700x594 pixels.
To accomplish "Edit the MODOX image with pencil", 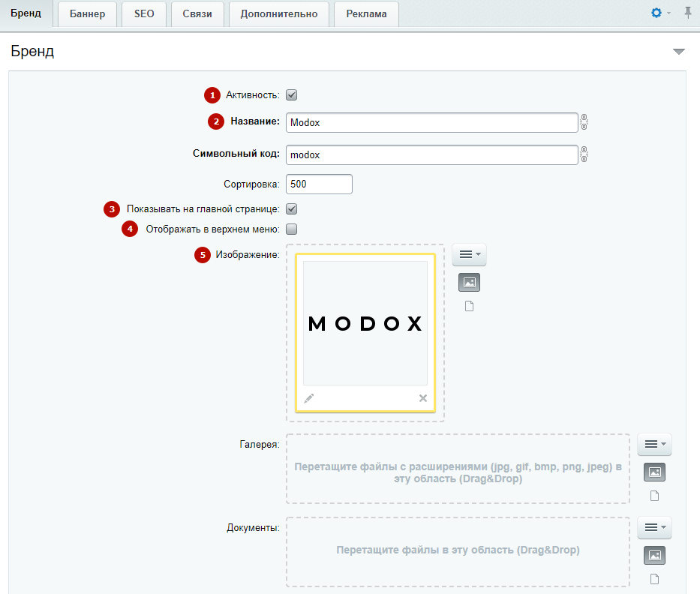I will point(309,398).
